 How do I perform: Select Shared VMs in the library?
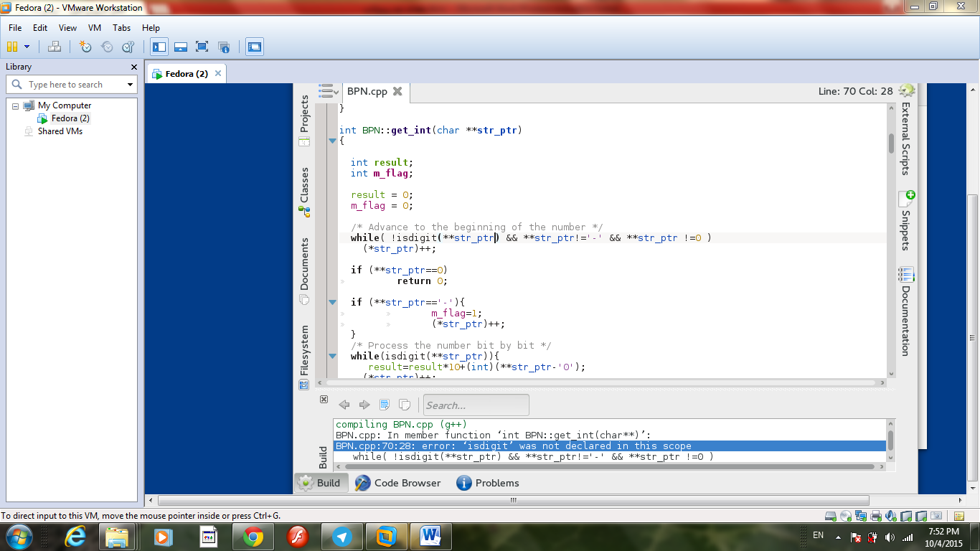[60, 131]
